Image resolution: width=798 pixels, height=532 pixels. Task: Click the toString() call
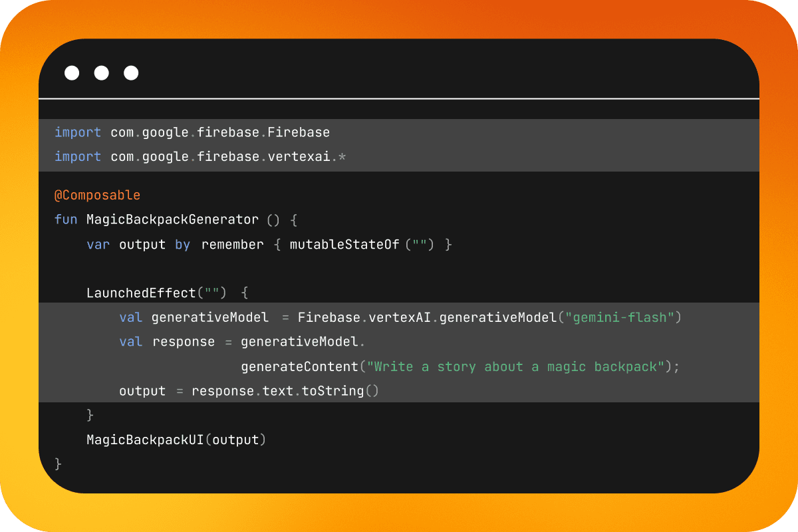tap(340, 391)
